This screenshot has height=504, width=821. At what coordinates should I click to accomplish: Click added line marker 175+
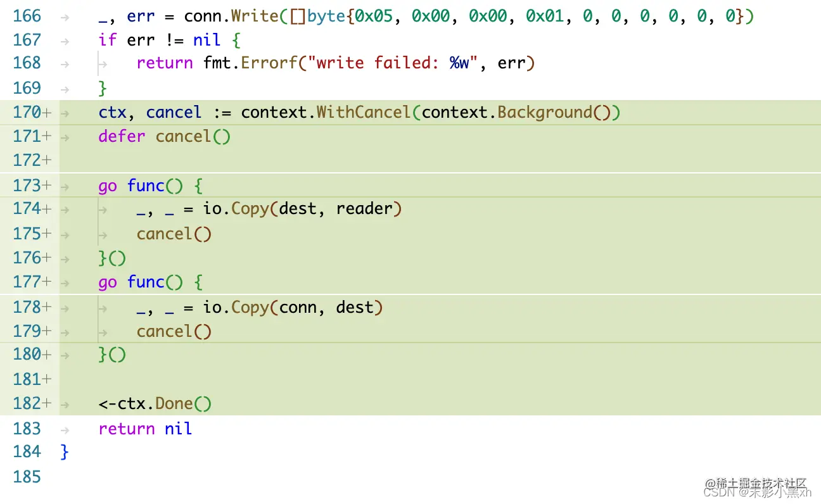pos(32,234)
